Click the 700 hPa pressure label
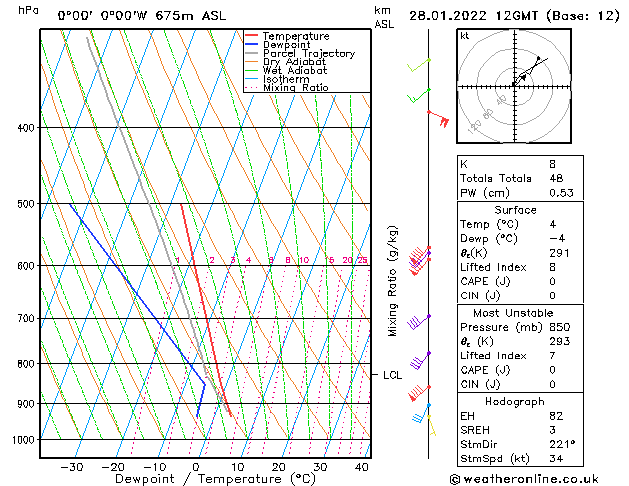The height and width of the screenshot is (486, 629). pyautogui.click(x=26, y=319)
